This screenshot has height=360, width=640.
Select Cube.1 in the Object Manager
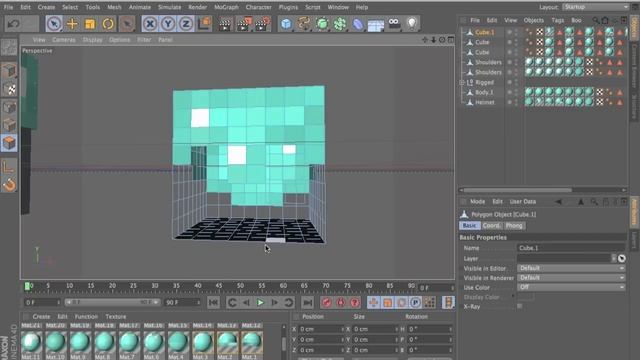pos(484,32)
